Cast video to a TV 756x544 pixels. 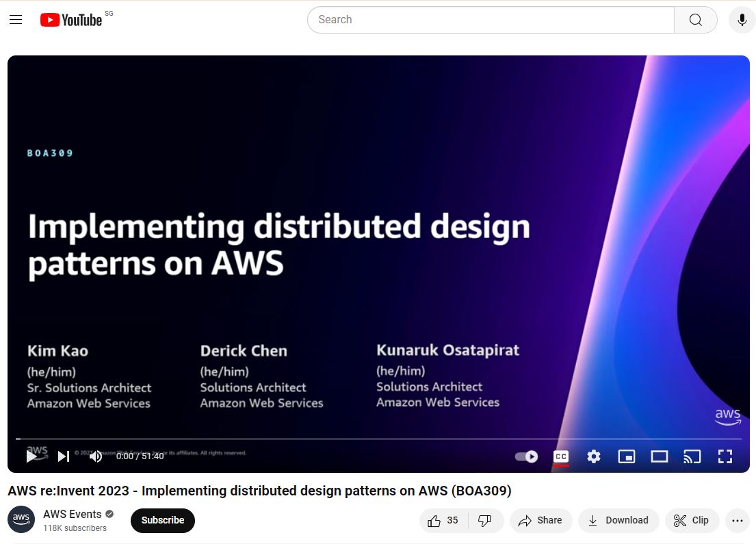[x=692, y=456]
